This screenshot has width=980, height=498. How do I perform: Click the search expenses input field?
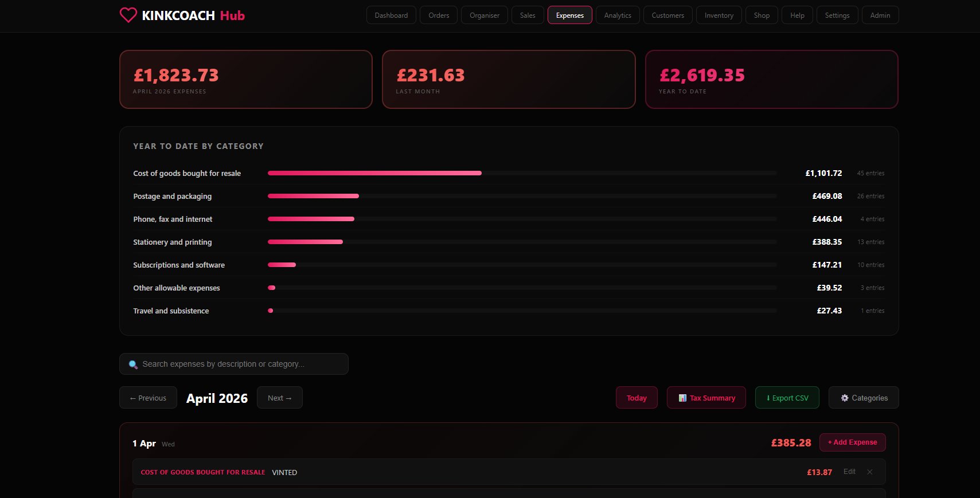click(x=234, y=364)
